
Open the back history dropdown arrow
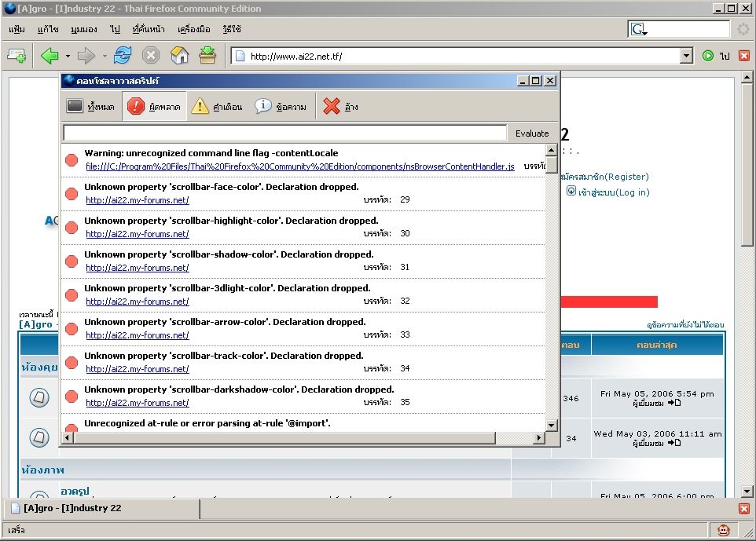[x=68, y=57]
